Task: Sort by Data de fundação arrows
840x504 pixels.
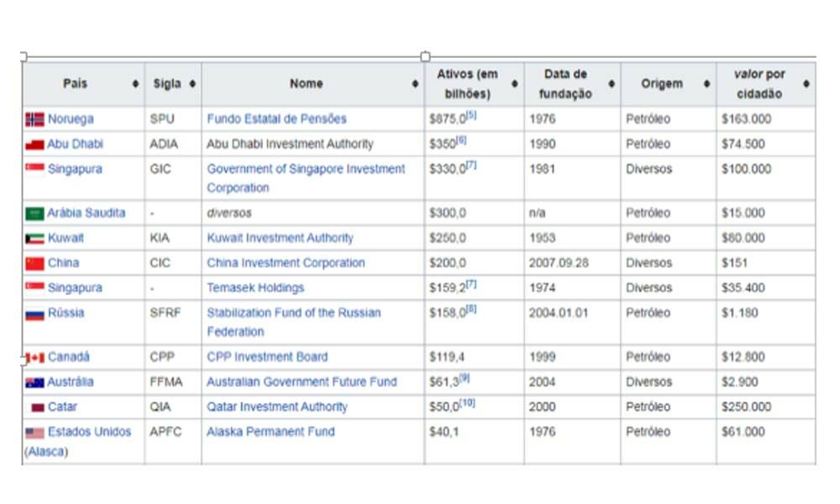Action: tap(612, 83)
